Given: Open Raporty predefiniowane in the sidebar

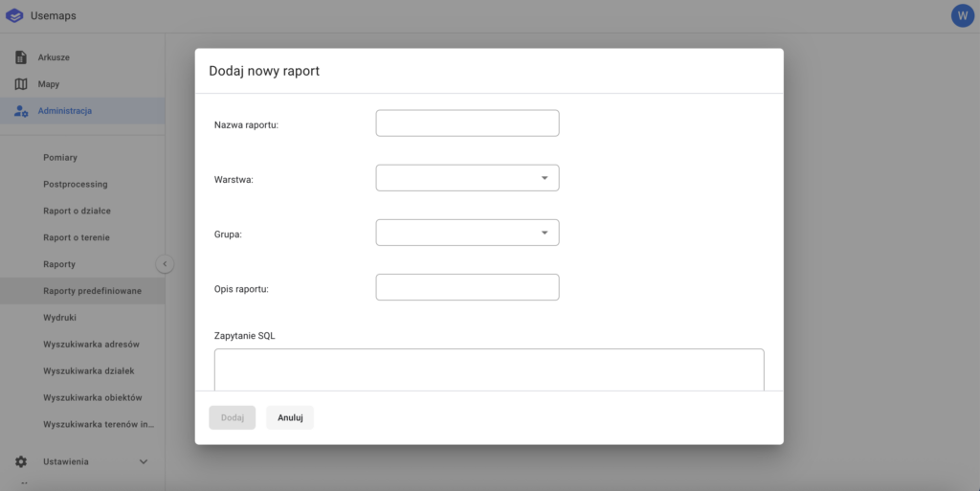Looking at the screenshot, I should [x=92, y=291].
